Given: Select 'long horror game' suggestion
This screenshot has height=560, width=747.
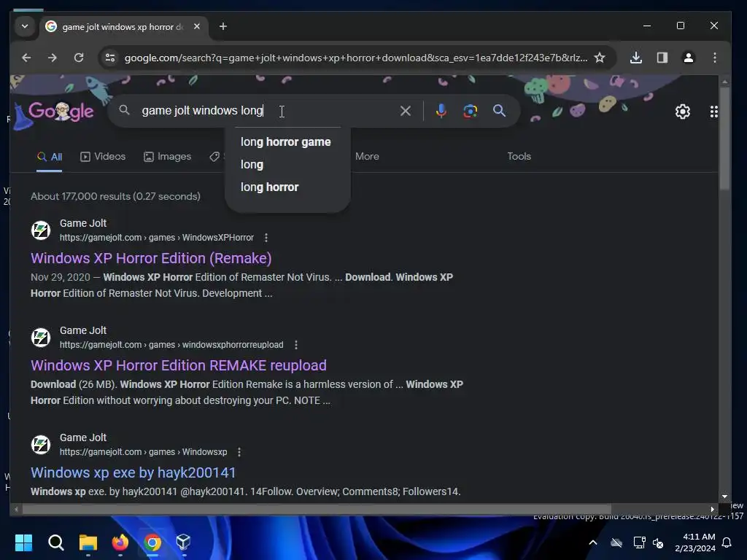Looking at the screenshot, I should 287,142.
